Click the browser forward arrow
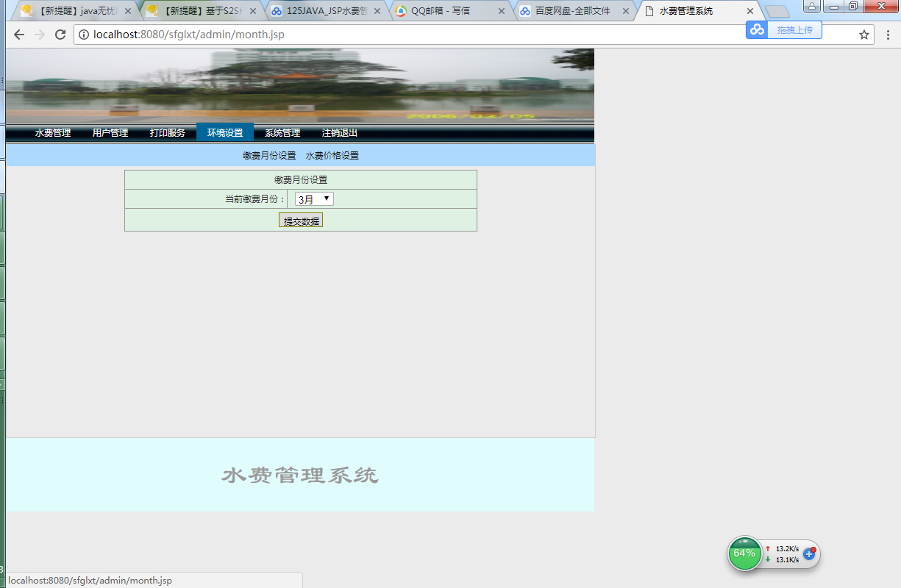Image resolution: width=901 pixels, height=588 pixels. click(x=40, y=35)
